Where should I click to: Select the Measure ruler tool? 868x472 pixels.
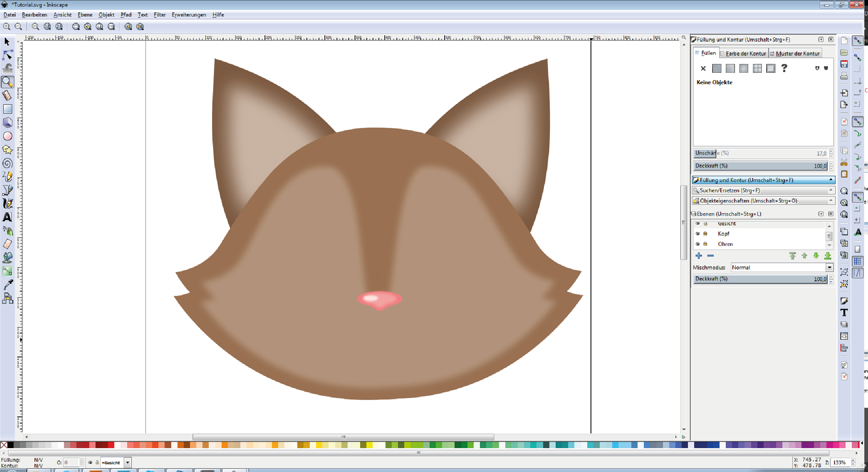[7, 95]
